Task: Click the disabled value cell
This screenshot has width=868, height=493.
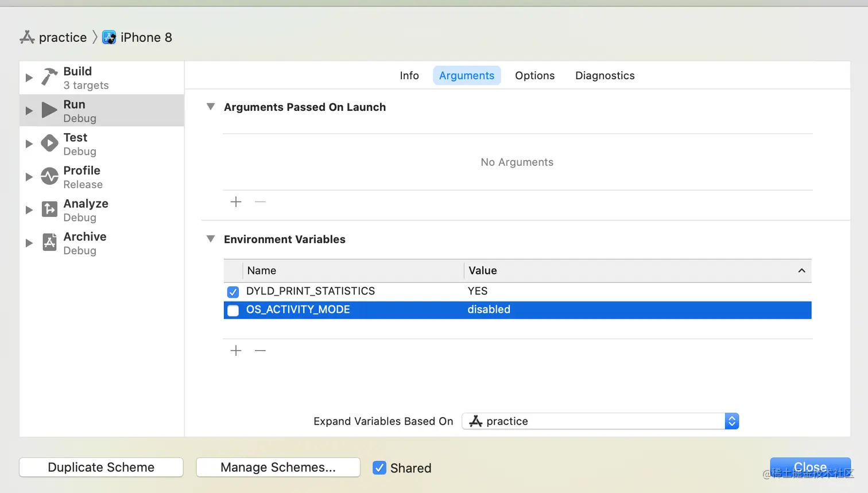Action: pyautogui.click(x=489, y=310)
